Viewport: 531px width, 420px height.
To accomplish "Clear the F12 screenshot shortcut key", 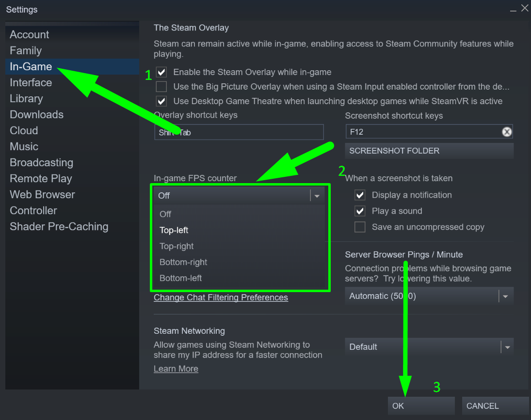I will (507, 132).
